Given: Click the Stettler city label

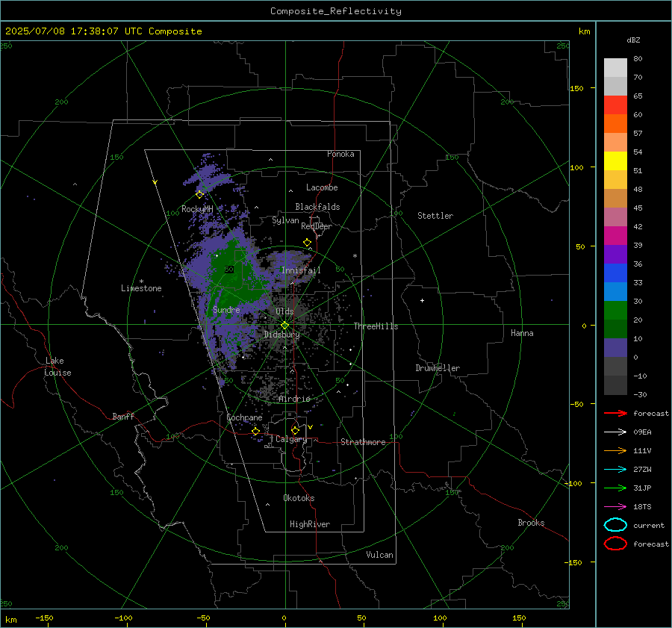Looking at the screenshot, I should coord(435,216).
